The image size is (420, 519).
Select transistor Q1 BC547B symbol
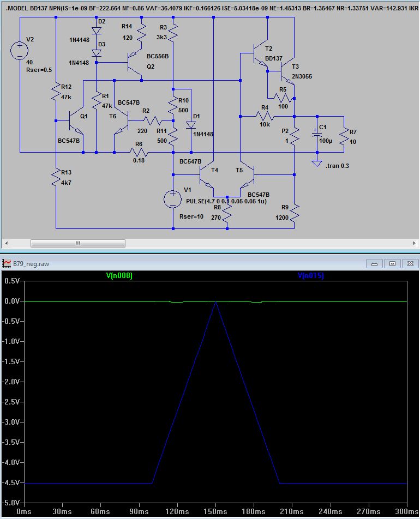tap(76, 121)
